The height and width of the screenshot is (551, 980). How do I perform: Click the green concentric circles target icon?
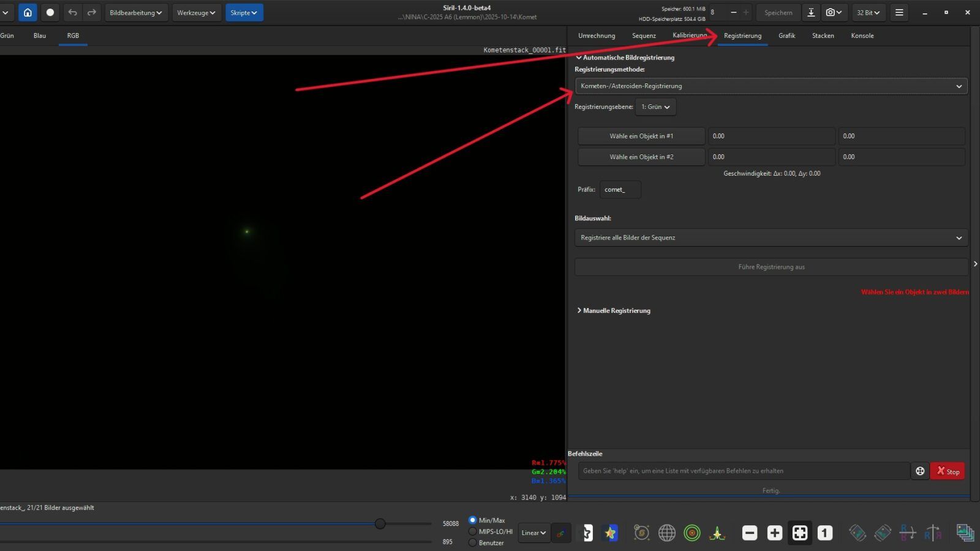point(692,533)
